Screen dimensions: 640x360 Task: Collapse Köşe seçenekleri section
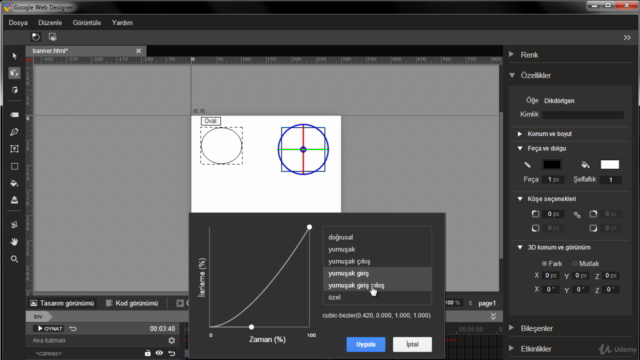[x=520, y=199]
